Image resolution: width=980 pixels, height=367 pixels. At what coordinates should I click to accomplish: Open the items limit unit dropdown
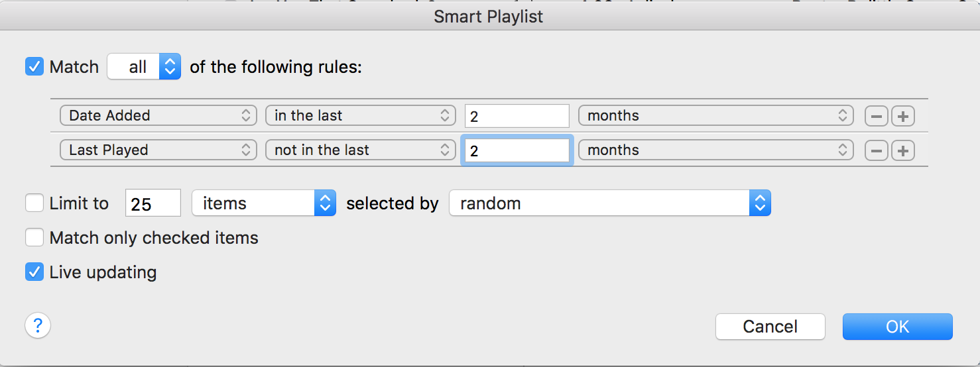264,203
